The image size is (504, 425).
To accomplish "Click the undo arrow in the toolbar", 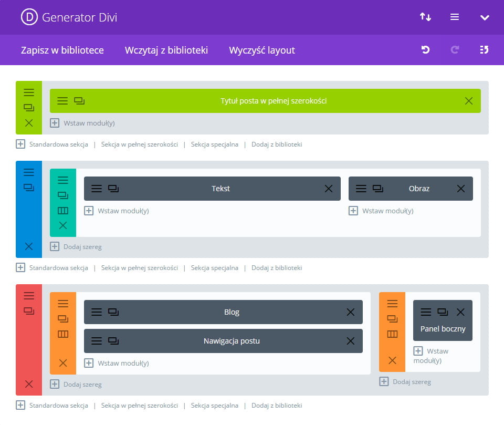I will click(x=425, y=50).
